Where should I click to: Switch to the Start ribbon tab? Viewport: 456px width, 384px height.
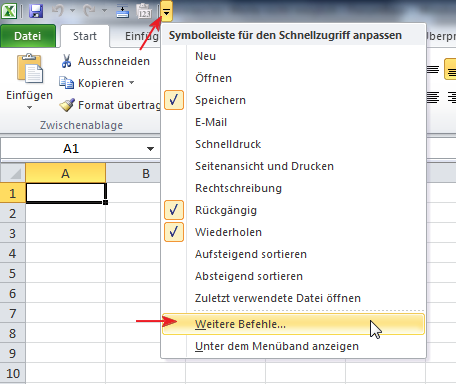(85, 36)
